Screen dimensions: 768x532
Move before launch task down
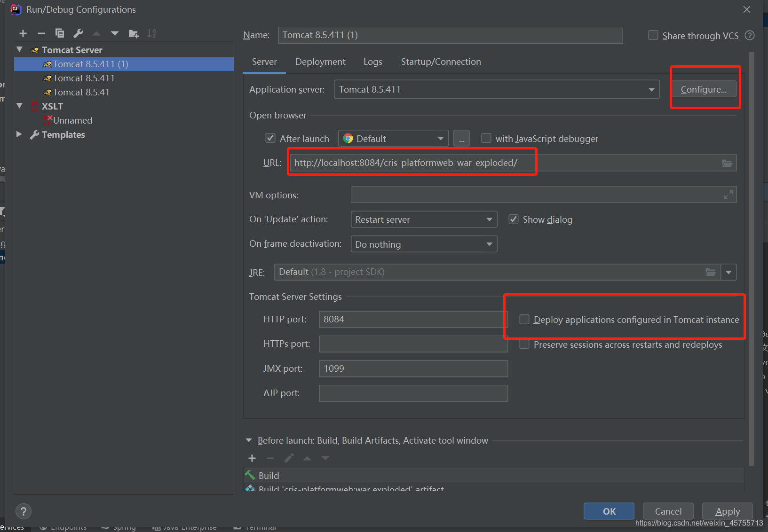tap(325, 458)
